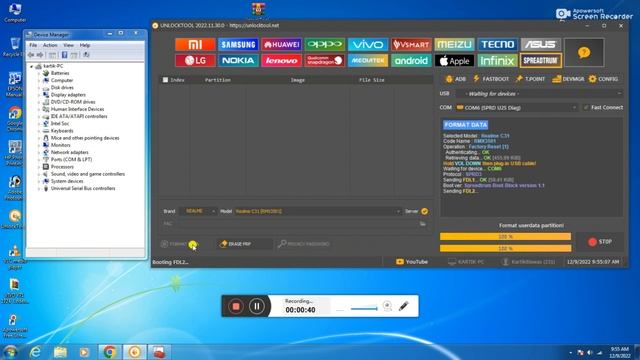This screenshot has width=640, height=360.
Task: Select the LG brand tile
Action: pyautogui.click(x=195, y=60)
